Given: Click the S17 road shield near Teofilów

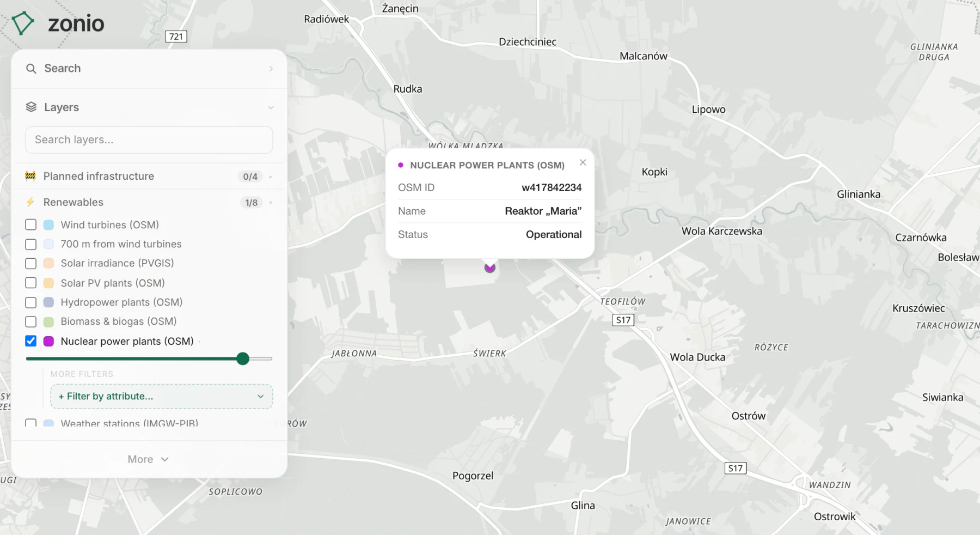Looking at the screenshot, I should (623, 320).
